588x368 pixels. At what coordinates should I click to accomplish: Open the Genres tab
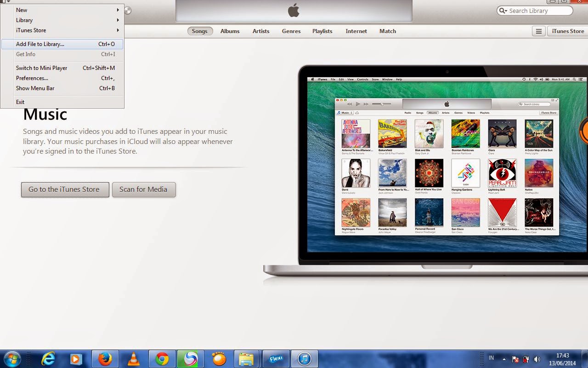[x=291, y=31]
